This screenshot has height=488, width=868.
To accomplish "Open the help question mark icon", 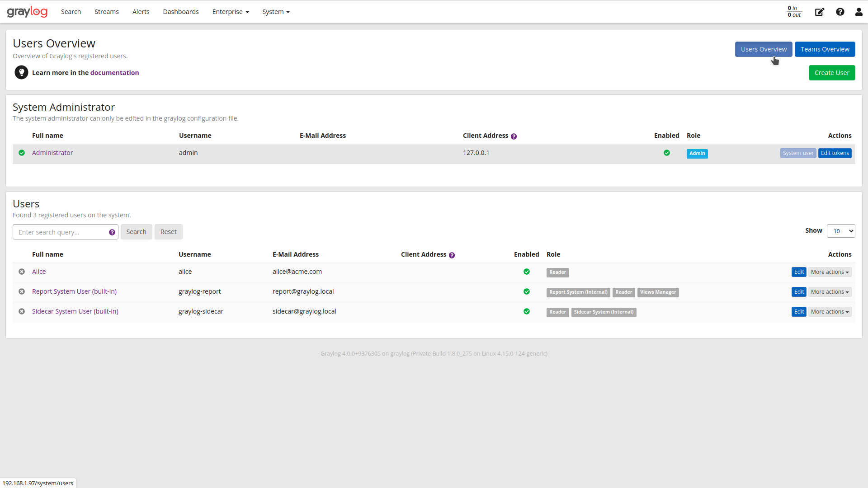I will tap(840, 12).
